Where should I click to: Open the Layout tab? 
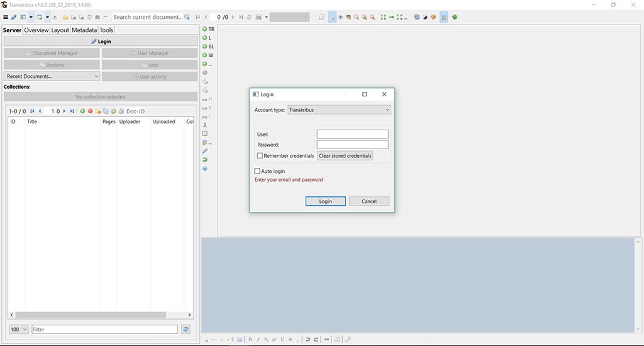point(60,30)
